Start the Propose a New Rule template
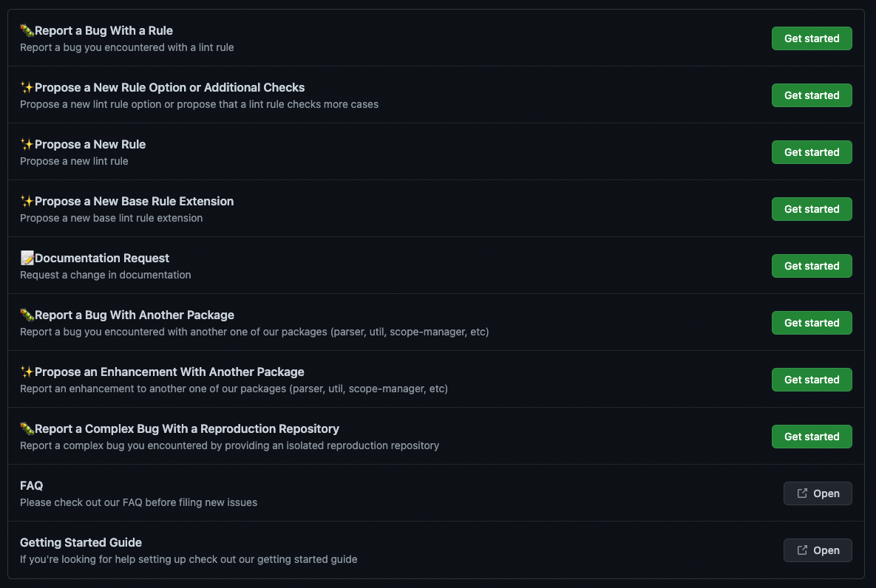The height and width of the screenshot is (588, 876). point(812,152)
